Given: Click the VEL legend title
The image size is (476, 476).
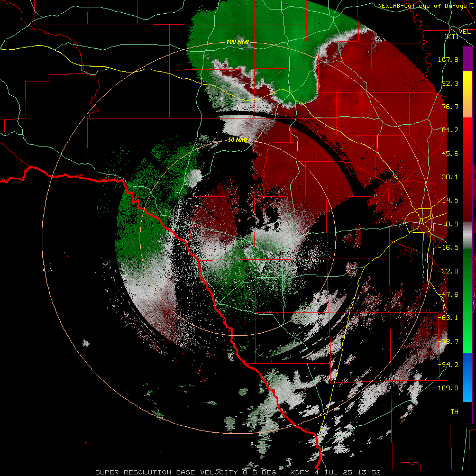Looking at the screenshot, I should [x=464, y=32].
